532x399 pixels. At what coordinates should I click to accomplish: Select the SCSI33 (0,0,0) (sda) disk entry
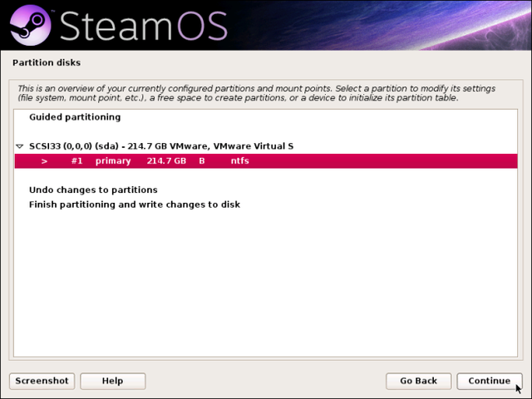click(x=161, y=146)
